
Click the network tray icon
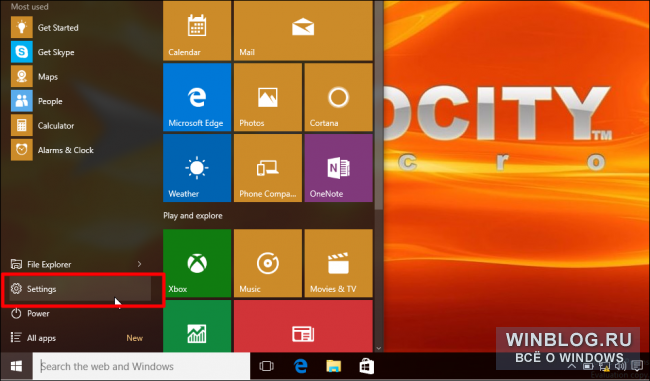point(604,366)
